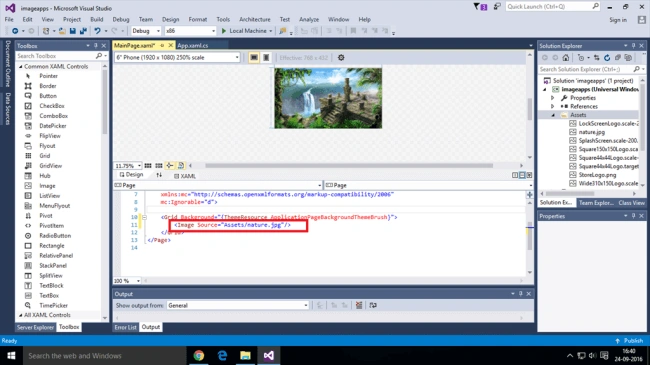Click the Sign in link
Viewport: 650px width, 365px height.
pos(618,20)
